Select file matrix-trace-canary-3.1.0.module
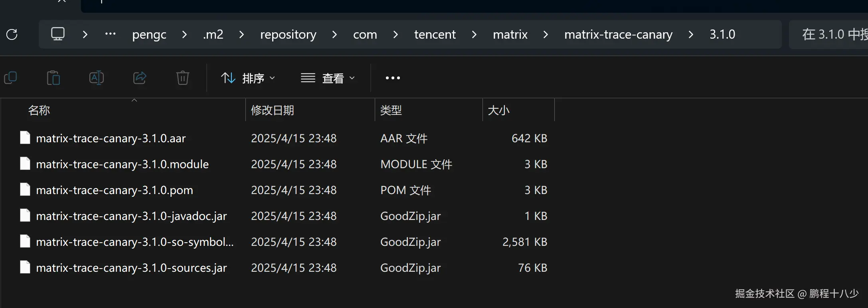Image resolution: width=868 pixels, height=308 pixels. click(123, 164)
